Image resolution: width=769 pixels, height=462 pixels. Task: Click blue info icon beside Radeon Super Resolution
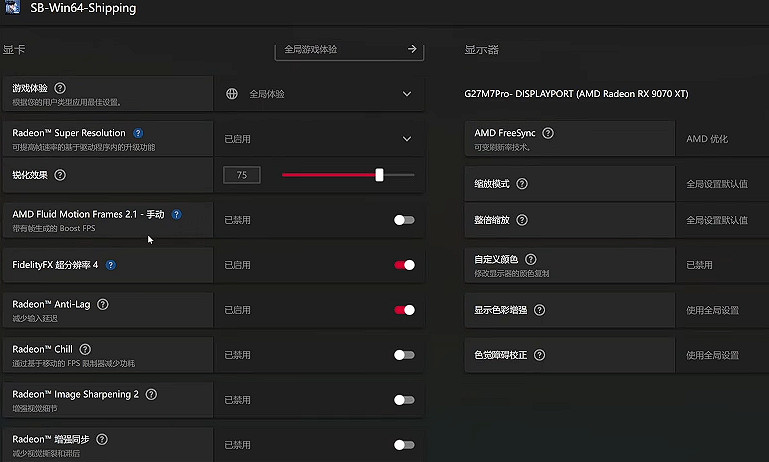[x=138, y=133]
